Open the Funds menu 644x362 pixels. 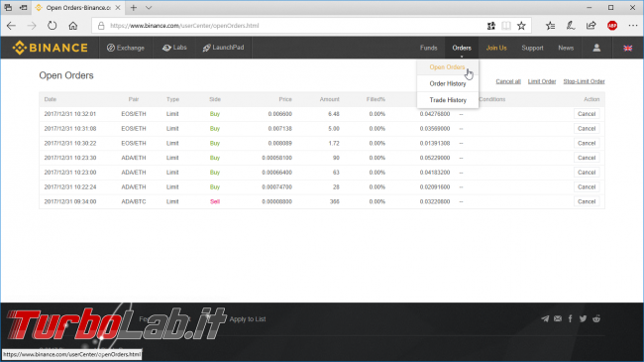click(428, 49)
